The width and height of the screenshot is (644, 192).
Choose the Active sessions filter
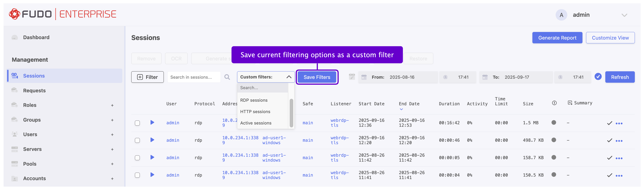(x=255, y=123)
